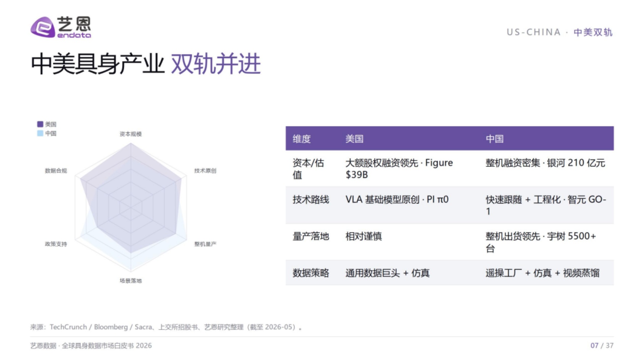Click the source note starting with 来源
644x362 pixels.
pos(166,327)
